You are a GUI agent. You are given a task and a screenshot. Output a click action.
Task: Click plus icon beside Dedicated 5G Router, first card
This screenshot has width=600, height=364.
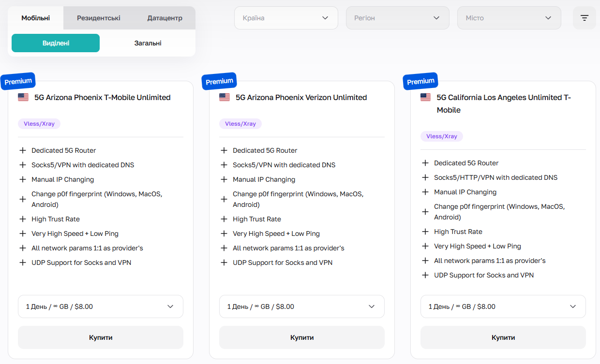tap(22, 150)
